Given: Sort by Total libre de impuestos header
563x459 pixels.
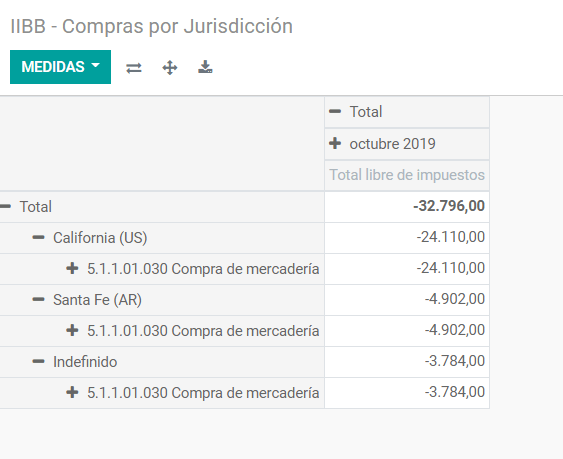Looking at the screenshot, I should [407, 175].
